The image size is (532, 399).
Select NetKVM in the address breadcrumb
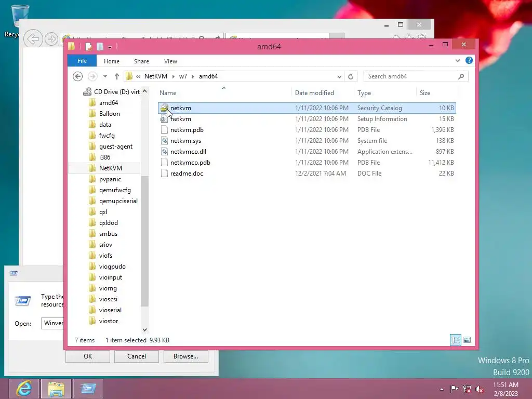click(156, 76)
